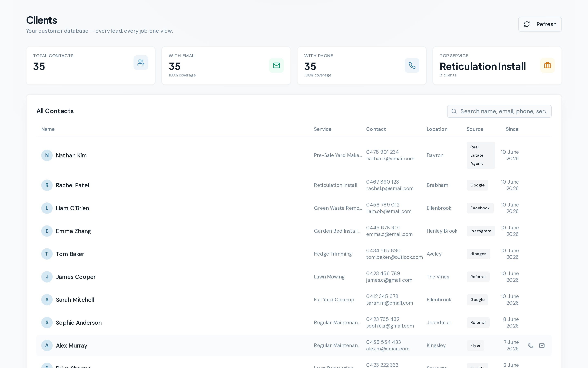Click the Service column header
The image size is (588, 368).
pyautogui.click(x=322, y=129)
